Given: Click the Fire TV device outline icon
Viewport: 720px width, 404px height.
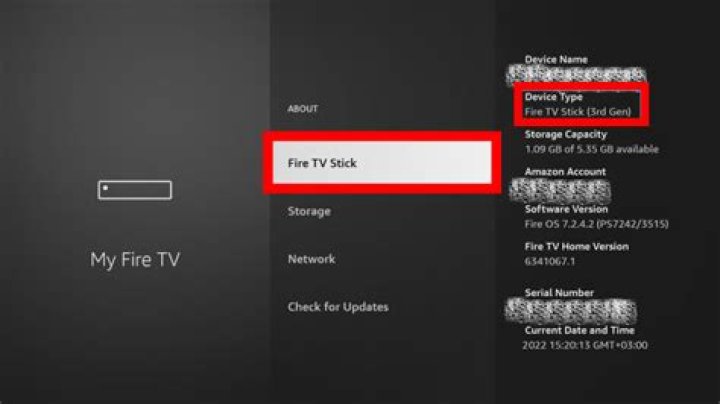Looking at the screenshot, I should [135, 190].
